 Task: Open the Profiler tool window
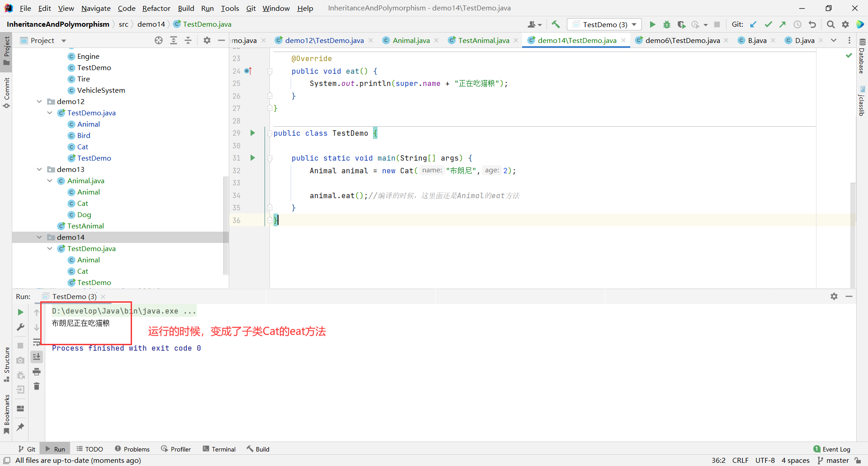tap(176, 449)
